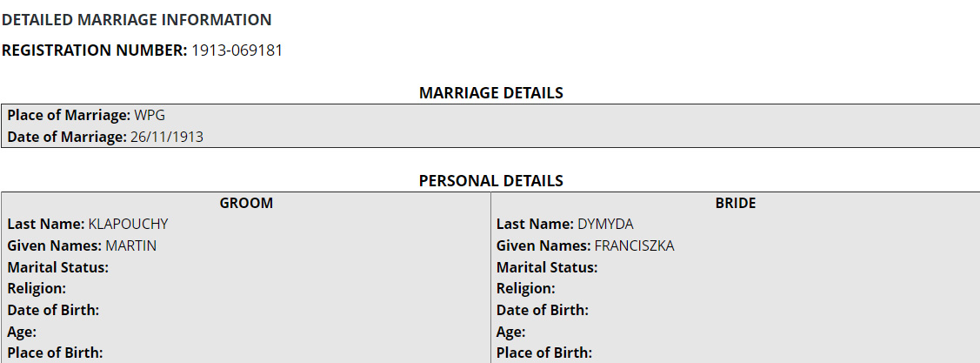
Task: Click the GROOM column header
Action: point(246,203)
